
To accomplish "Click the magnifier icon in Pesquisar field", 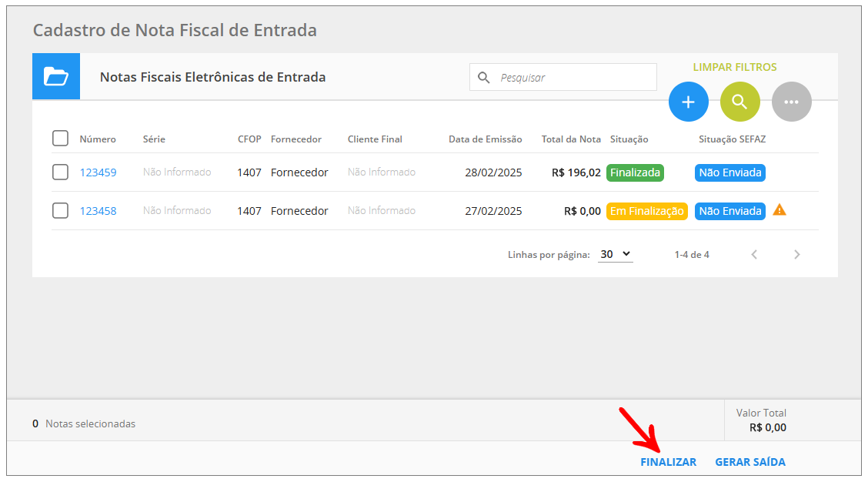I will coord(484,78).
